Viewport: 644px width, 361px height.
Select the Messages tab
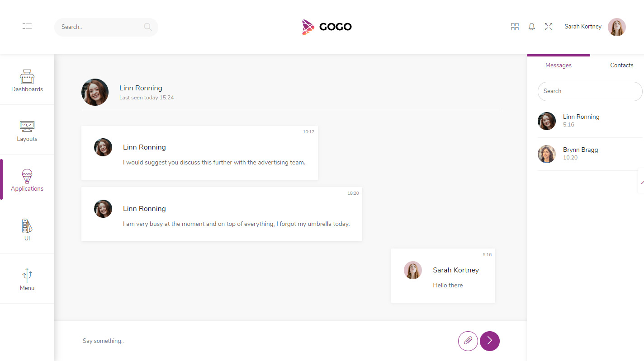558,65
